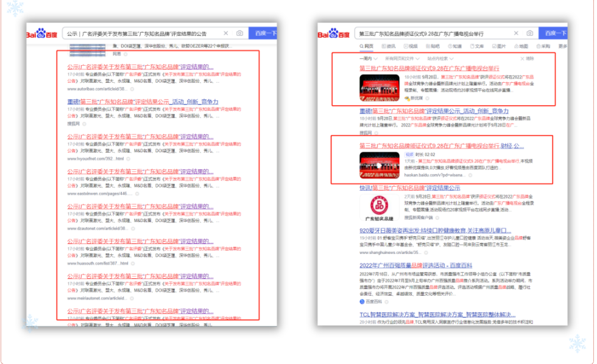Click the Baidu logo in the right window
Screen dimensions: 597x364
[334, 33]
